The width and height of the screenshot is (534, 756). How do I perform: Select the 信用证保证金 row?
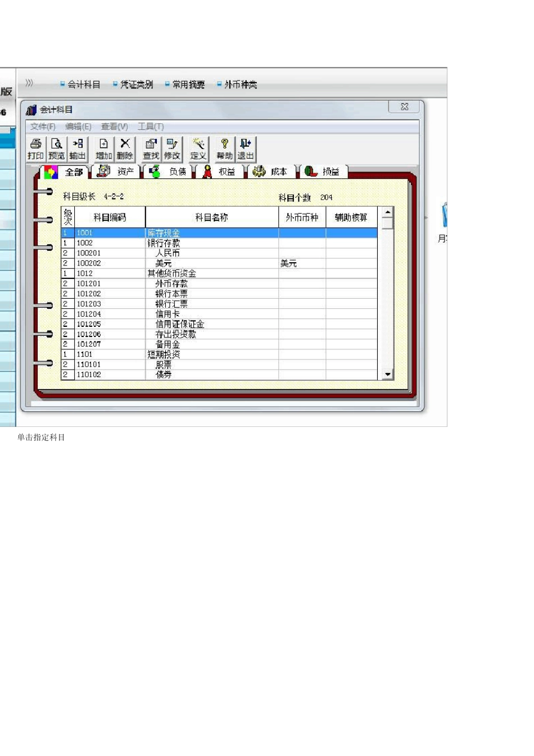(x=219, y=324)
